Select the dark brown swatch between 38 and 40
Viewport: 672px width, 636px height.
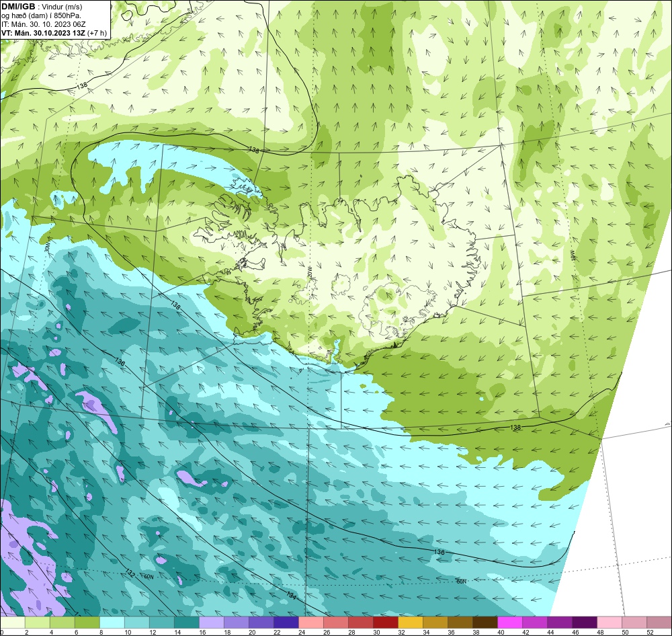tap(485, 621)
